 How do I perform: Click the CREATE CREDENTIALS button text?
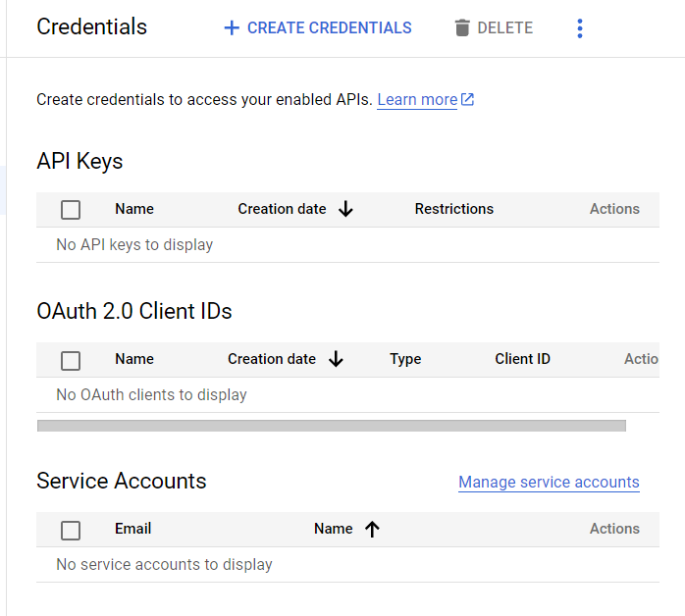(x=329, y=28)
